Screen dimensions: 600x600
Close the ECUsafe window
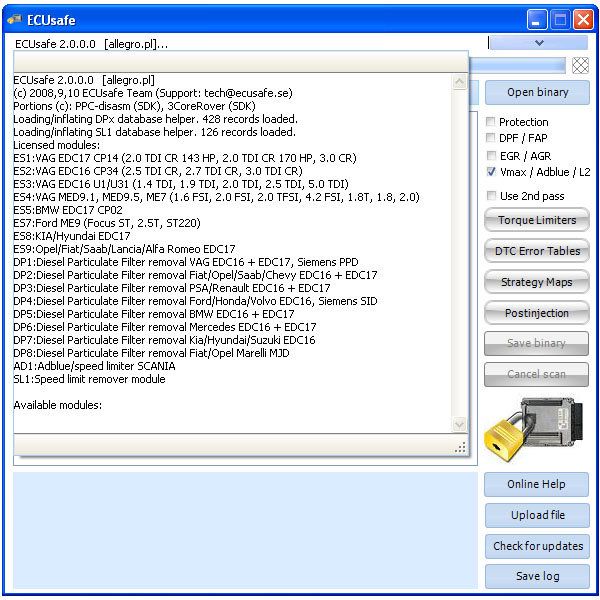pos(583,19)
